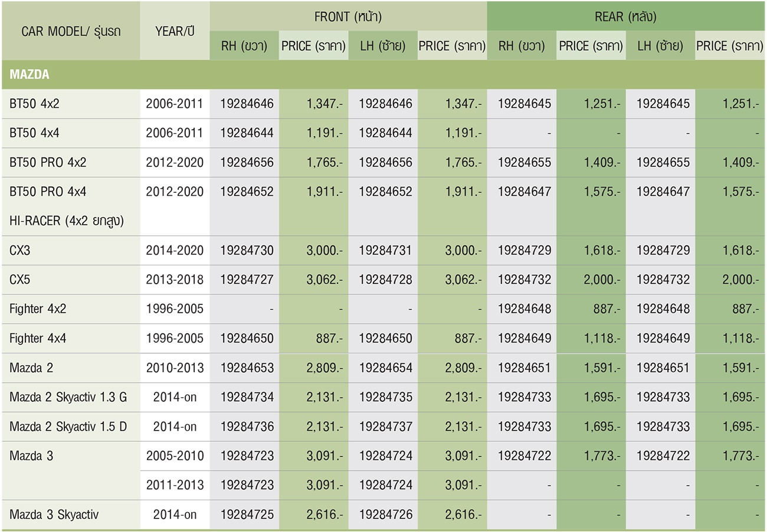The width and height of the screenshot is (767, 532).
Task: Select year 2011-2013 for Mazda 3
Action: [175, 485]
